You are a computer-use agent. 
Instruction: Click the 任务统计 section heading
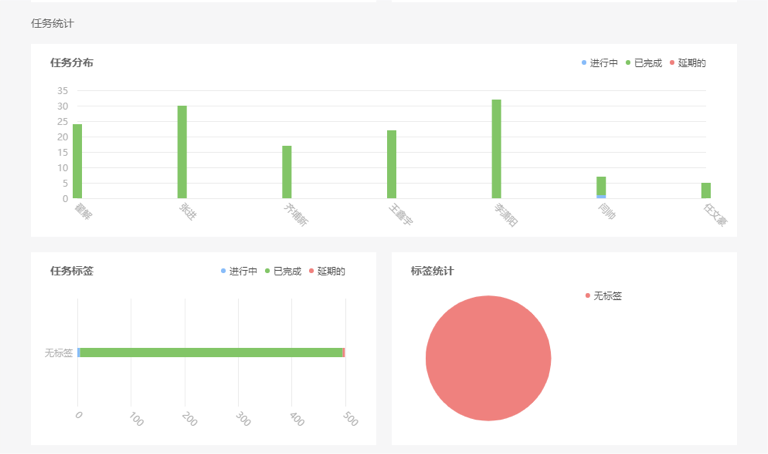[52, 23]
